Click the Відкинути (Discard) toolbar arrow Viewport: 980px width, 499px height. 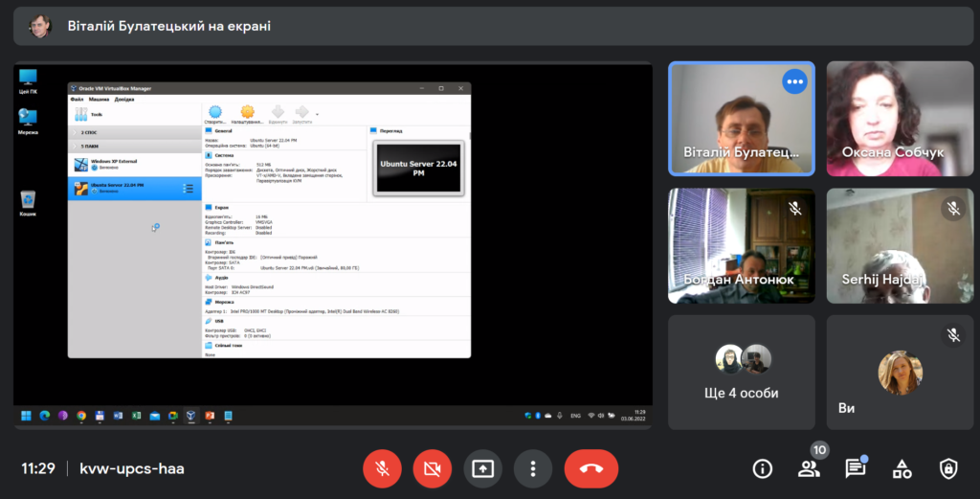pos(278,114)
